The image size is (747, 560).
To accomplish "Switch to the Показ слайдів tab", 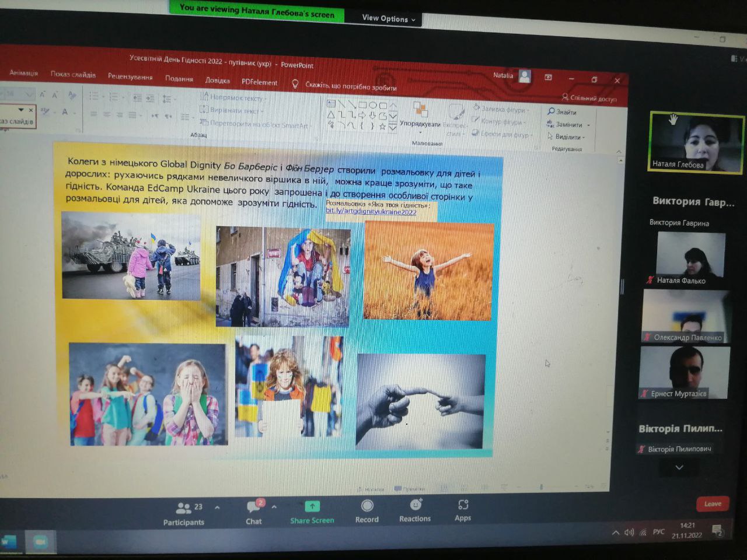I will click(x=73, y=75).
